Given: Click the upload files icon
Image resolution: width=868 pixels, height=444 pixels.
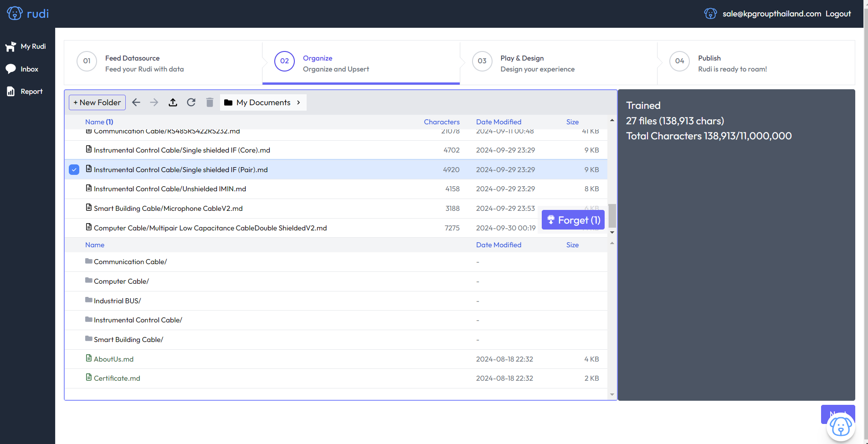Looking at the screenshot, I should click(173, 102).
